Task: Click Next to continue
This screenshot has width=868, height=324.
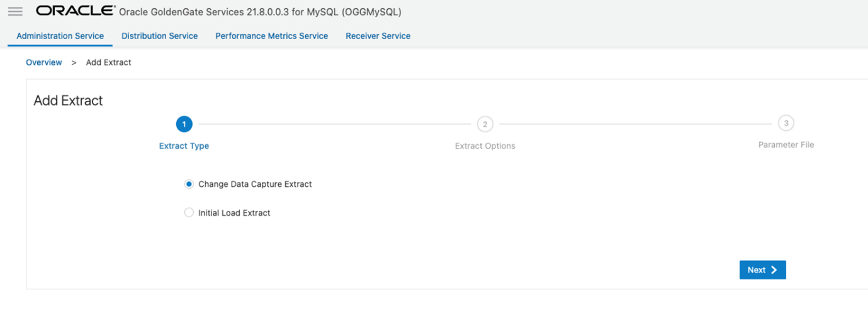Action: click(763, 270)
